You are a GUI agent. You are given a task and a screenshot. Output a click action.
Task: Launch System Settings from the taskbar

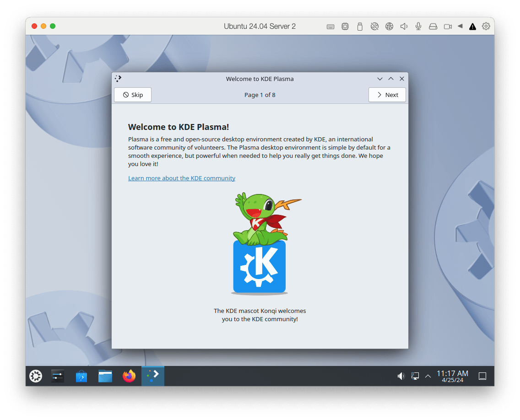58,376
